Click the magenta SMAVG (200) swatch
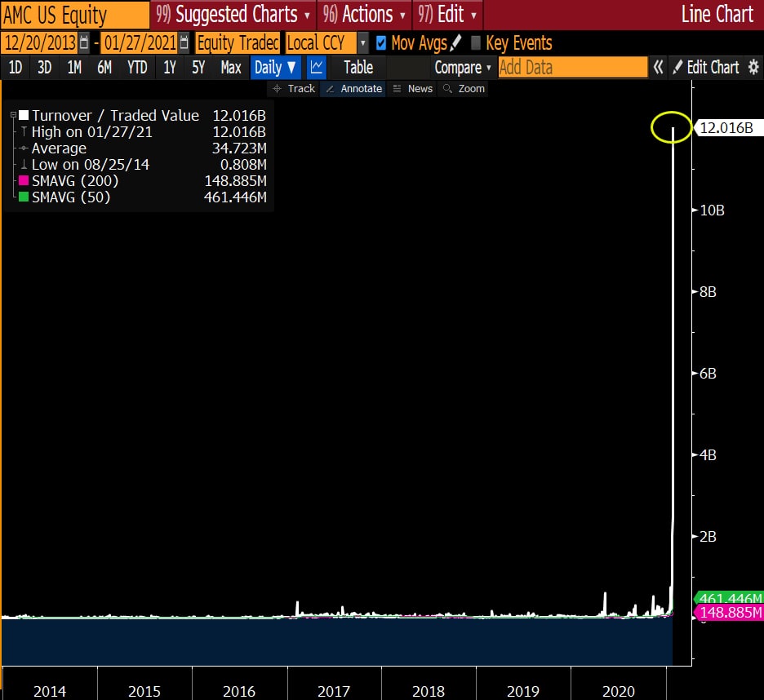This screenshot has width=764, height=700. (24, 181)
